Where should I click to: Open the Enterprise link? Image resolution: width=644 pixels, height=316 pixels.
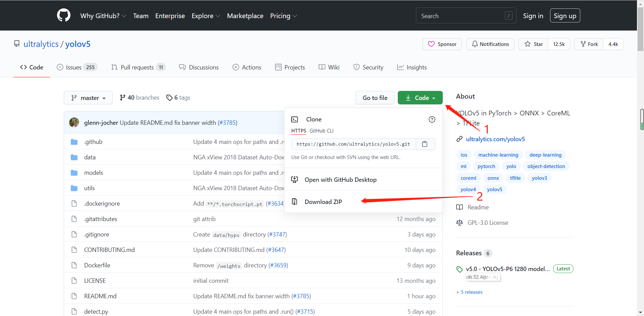(x=170, y=16)
